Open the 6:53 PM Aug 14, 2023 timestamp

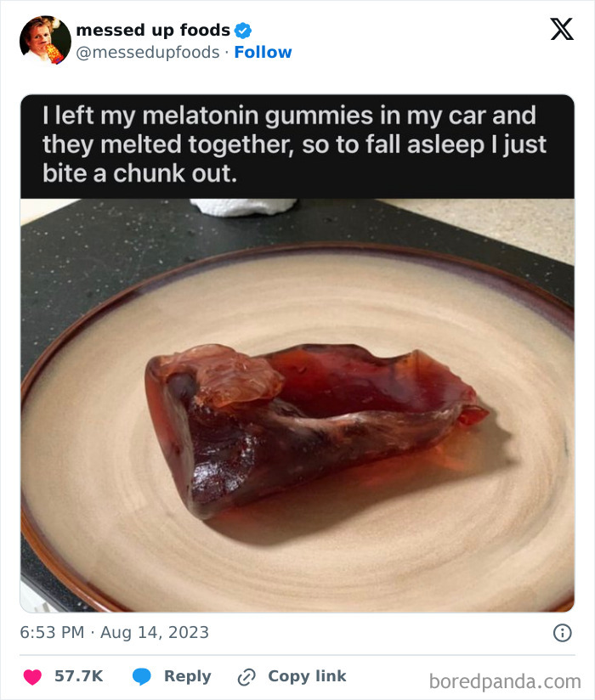[115, 632]
